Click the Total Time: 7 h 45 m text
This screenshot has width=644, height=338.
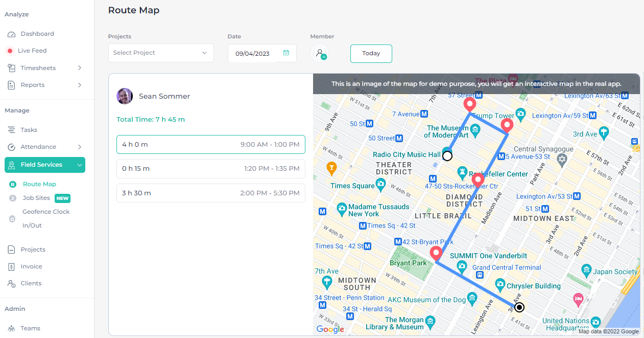pyautogui.click(x=151, y=120)
